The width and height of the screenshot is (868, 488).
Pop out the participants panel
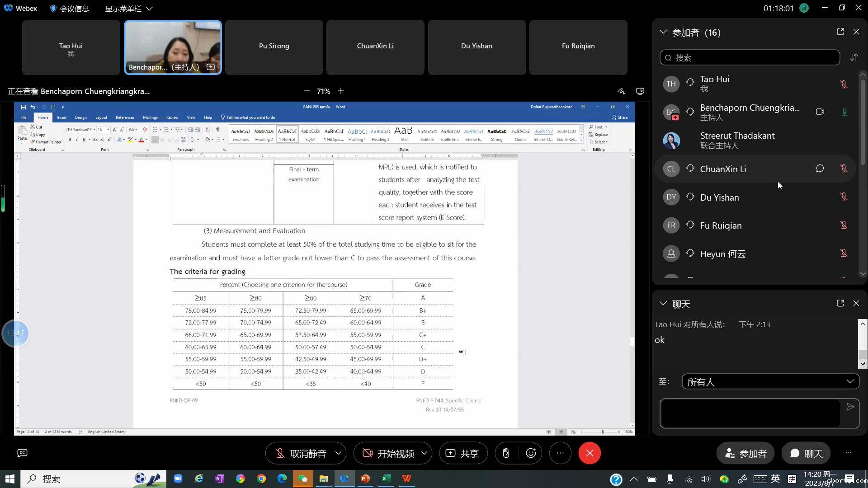pyautogui.click(x=840, y=32)
